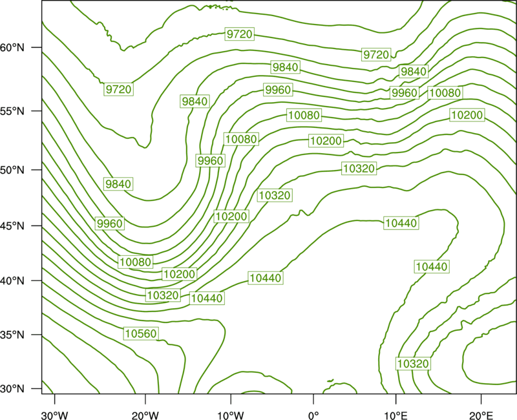Click the 0° longitude axis label

(313, 415)
